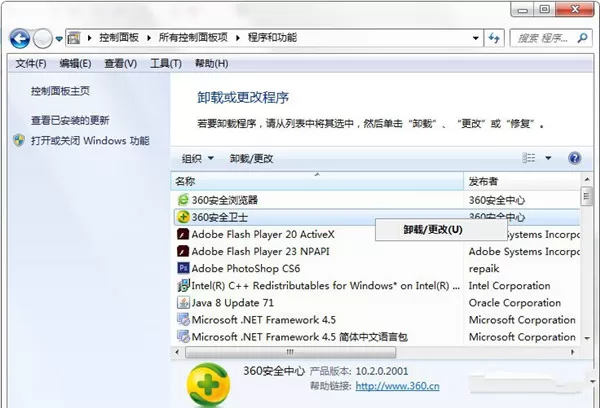Viewport: 600px width, 408px height.
Task: Click the search magnifier icon
Action: [582, 38]
